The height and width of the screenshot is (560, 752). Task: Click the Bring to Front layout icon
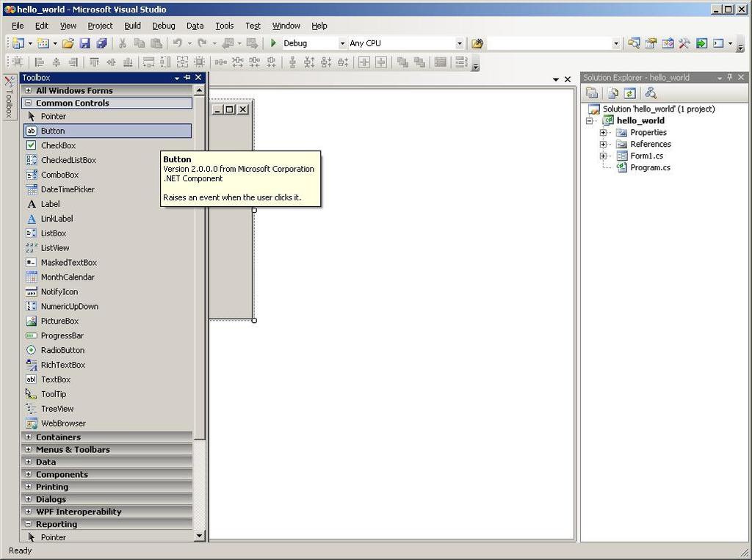(402, 62)
